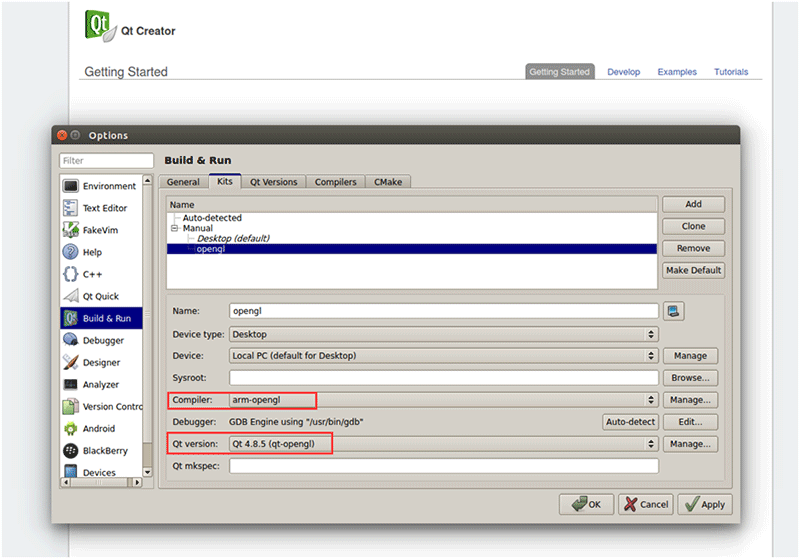800x559 pixels.
Task: Close the Options dialog with red button
Action: coord(62,135)
